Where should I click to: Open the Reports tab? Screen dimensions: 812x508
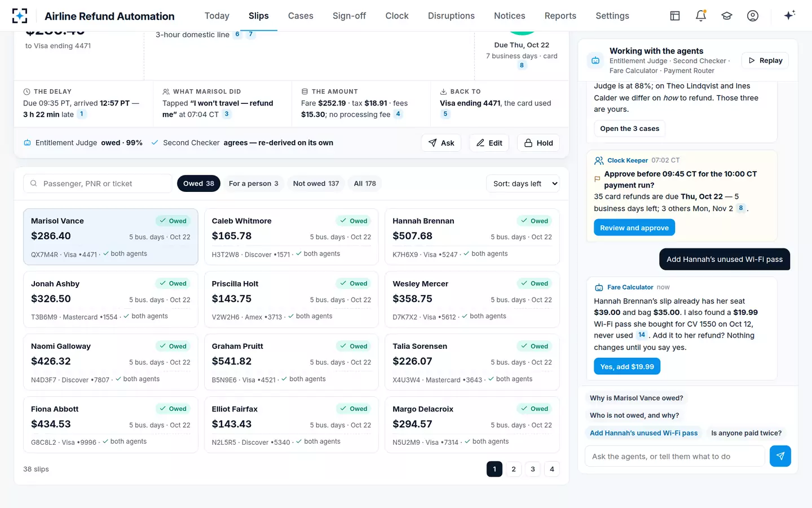tap(561, 16)
